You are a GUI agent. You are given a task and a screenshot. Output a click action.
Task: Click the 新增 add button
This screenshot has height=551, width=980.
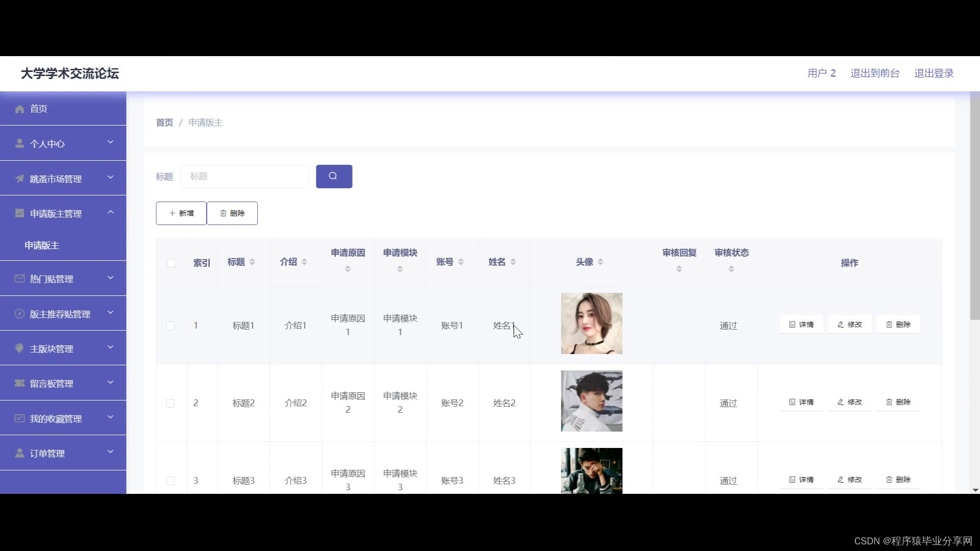pyautogui.click(x=181, y=213)
